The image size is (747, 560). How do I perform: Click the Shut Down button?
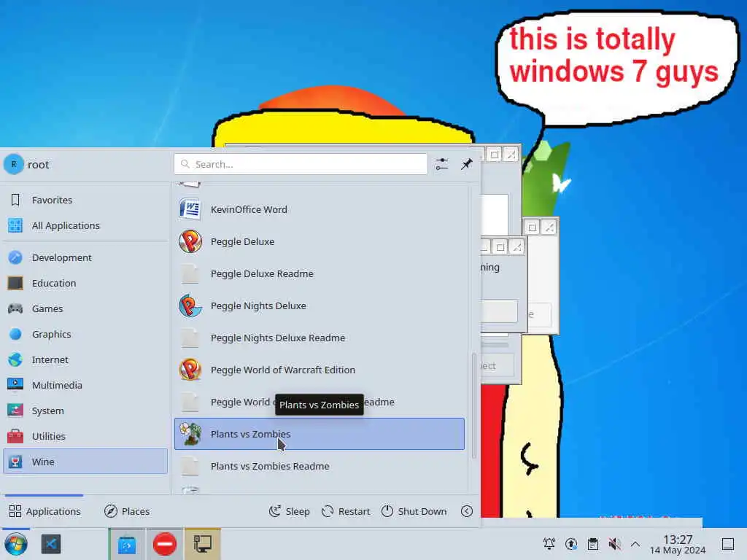click(x=414, y=511)
